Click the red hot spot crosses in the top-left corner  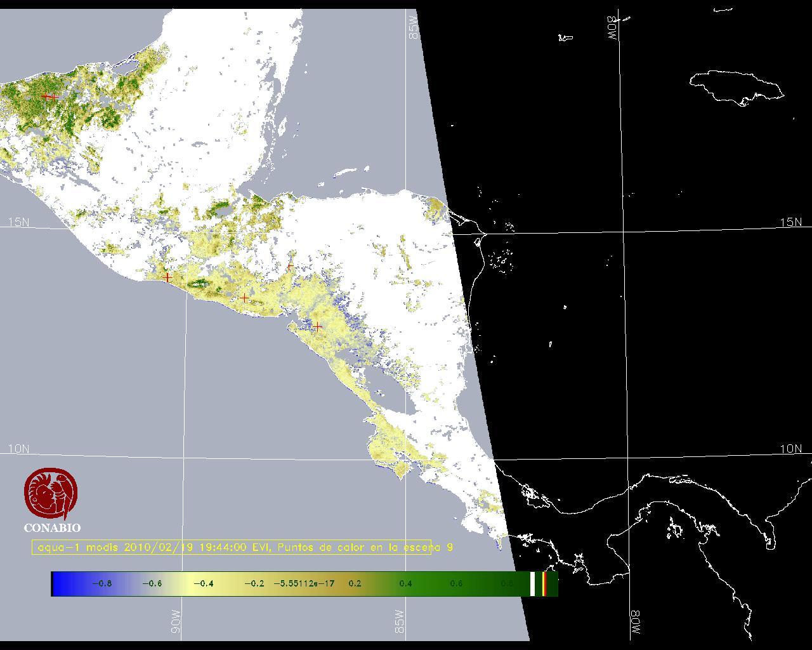(49, 96)
